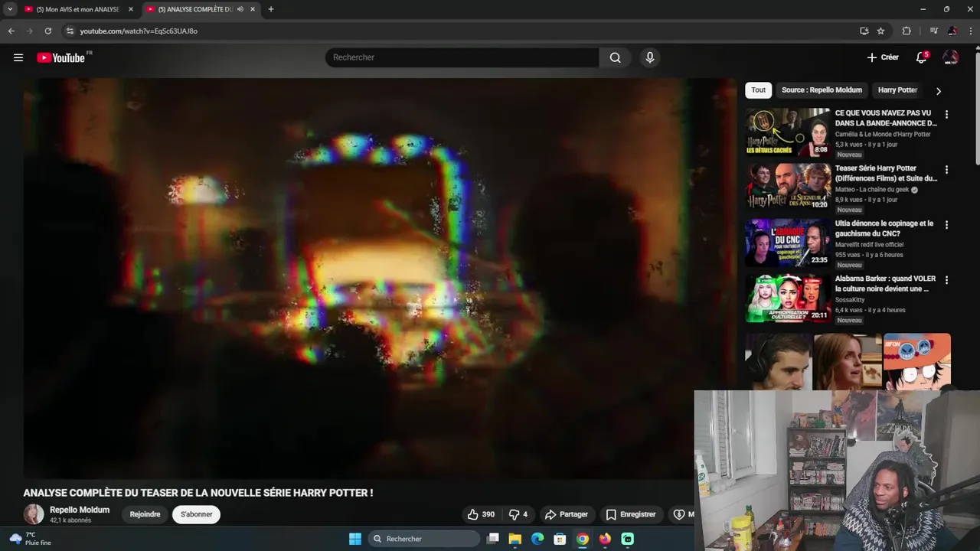Screen dimensions: 980x551
Task: View site information icon in address bar
Action: click(x=70, y=31)
